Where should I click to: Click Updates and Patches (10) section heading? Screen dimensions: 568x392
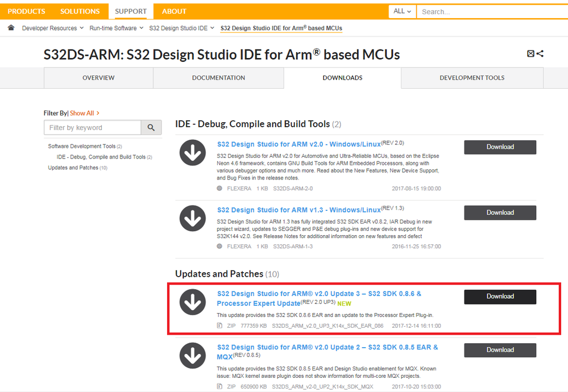(227, 274)
